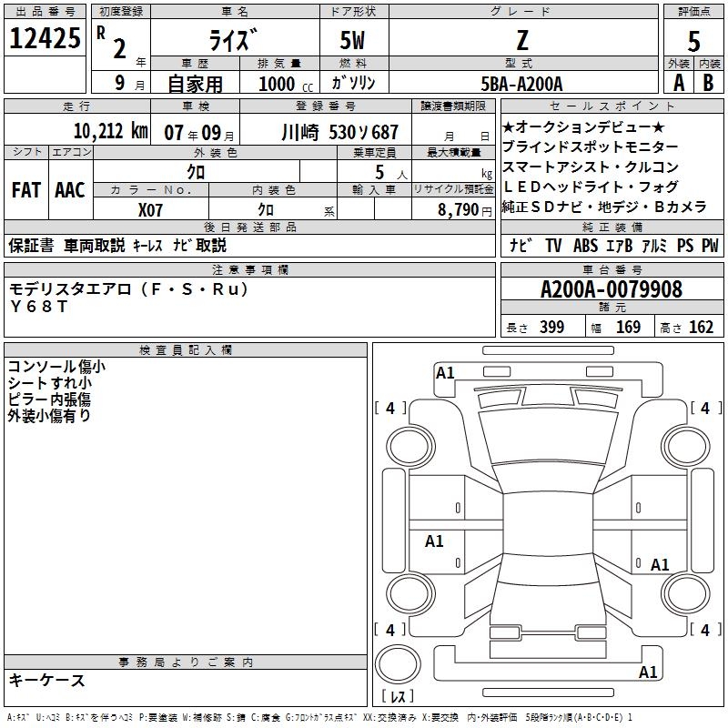This screenshot has height=728, width=728.
Task: Click PW in genuine equipment
Action: [710, 245]
